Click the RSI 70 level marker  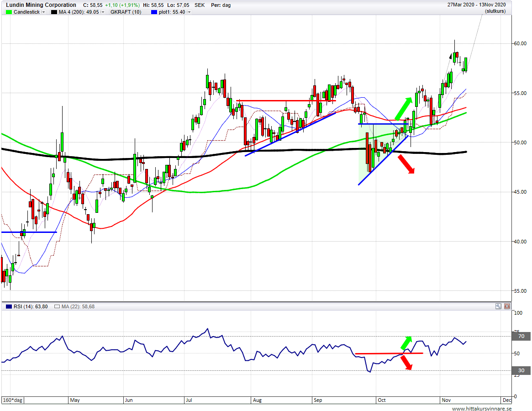pyautogui.click(x=521, y=336)
